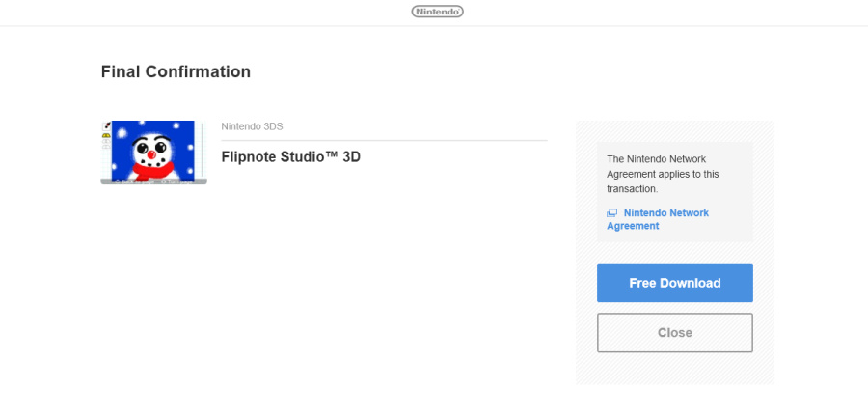Open the Flipnote Studio 3D game thumbnail
Screen dimensions: 868x418
[x=154, y=153]
